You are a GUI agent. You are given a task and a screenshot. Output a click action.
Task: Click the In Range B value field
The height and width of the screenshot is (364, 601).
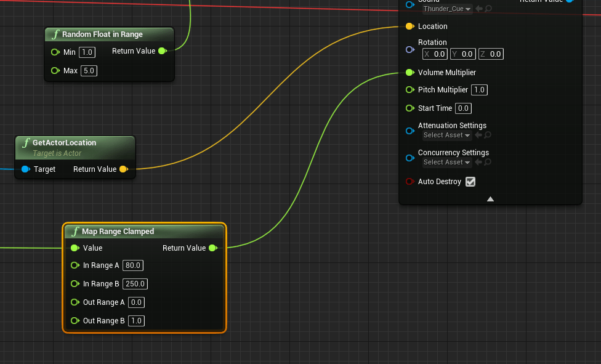135,284
